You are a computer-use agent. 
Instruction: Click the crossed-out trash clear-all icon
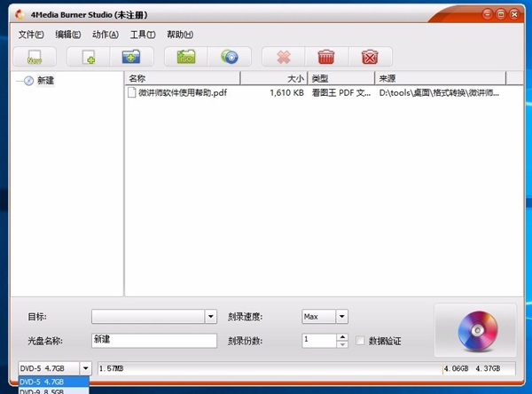370,57
